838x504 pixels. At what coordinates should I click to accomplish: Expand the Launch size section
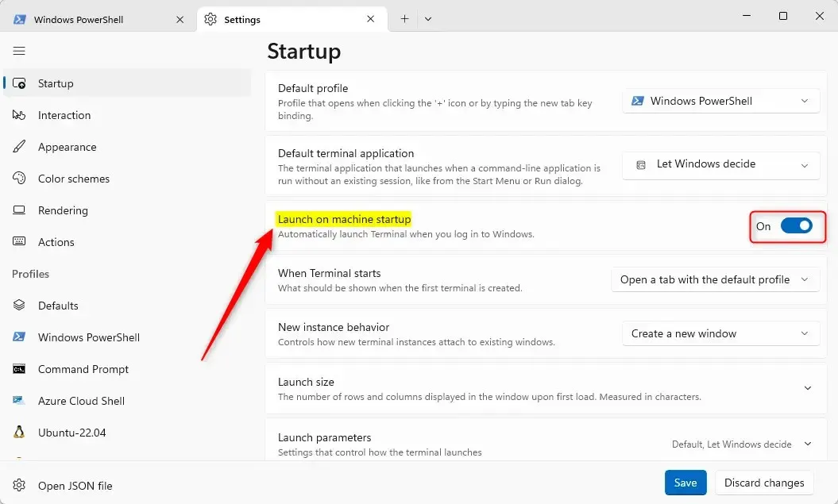coord(808,388)
